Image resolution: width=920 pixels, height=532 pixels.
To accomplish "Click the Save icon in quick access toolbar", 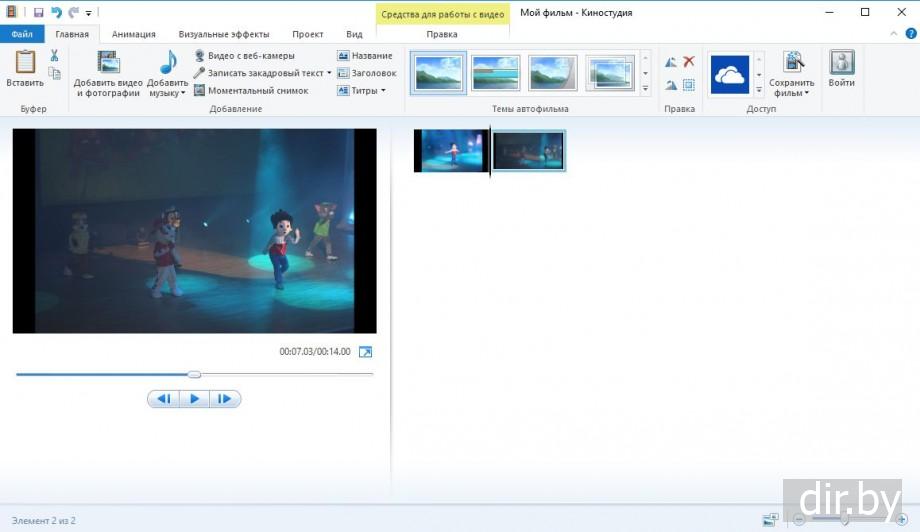I will point(38,12).
